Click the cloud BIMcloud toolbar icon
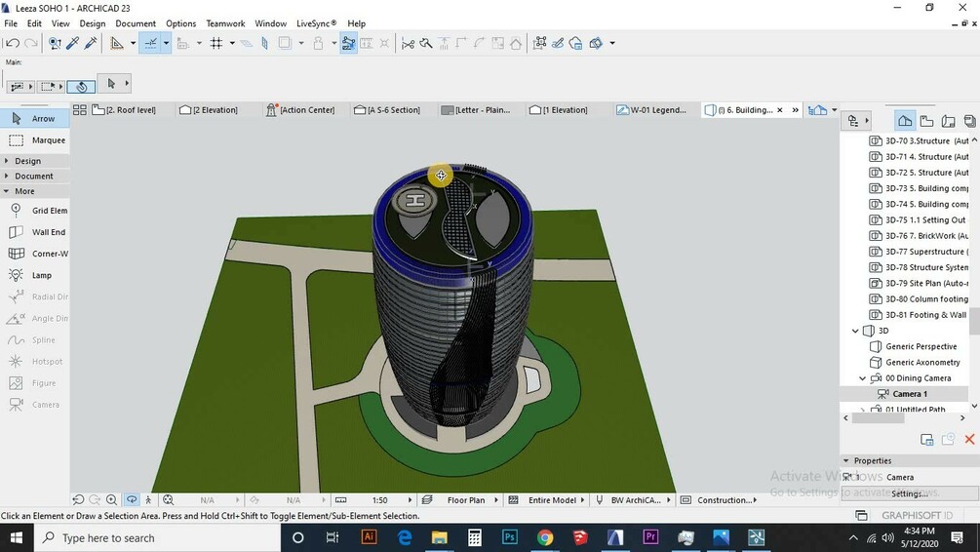980x552 pixels. [576, 43]
